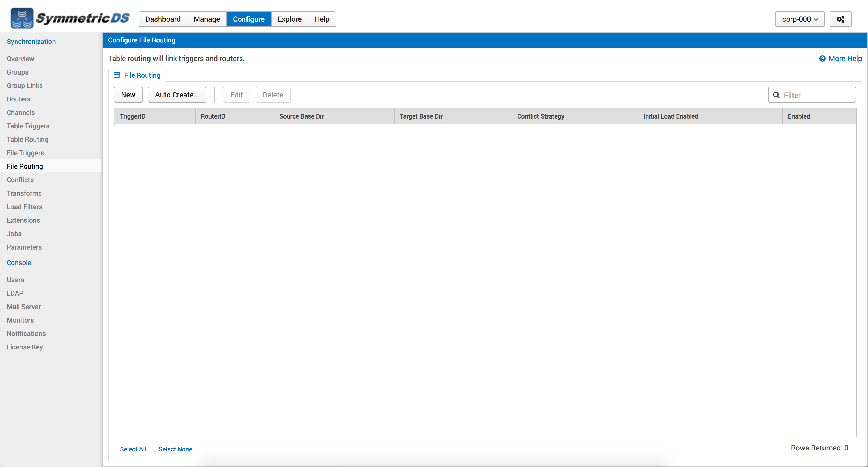
Task: Select the File Routing panel tab
Action: [137, 75]
